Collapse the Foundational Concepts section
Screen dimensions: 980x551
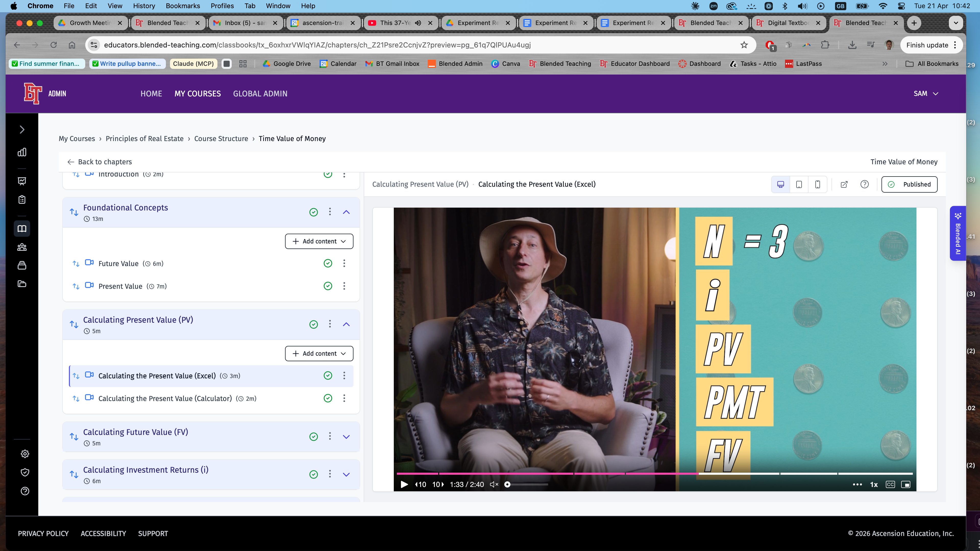pyautogui.click(x=346, y=212)
